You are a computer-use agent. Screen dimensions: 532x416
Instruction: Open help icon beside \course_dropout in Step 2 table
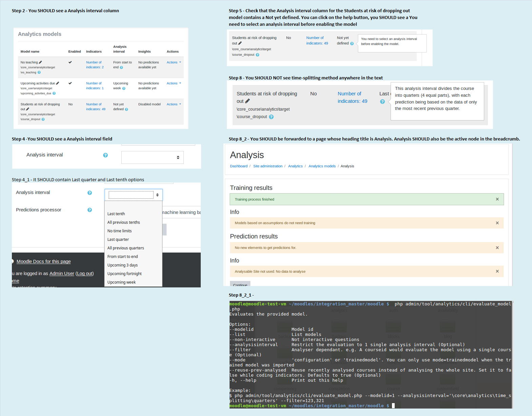click(43, 119)
